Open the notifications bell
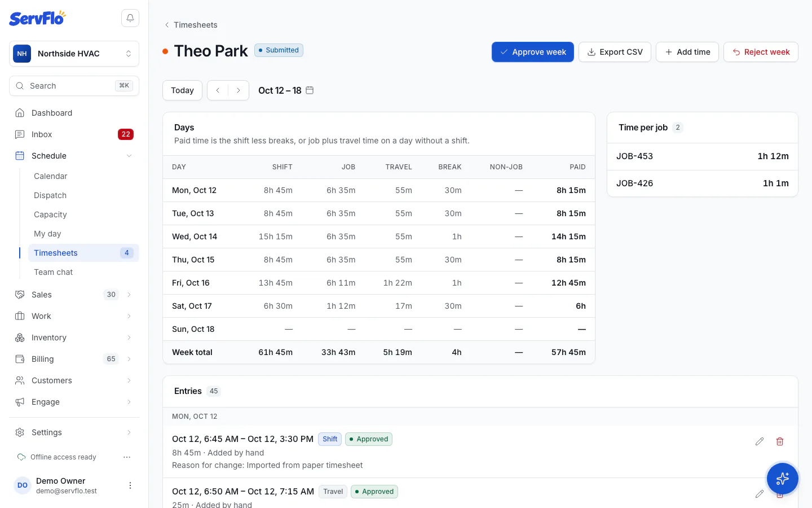The width and height of the screenshot is (812, 508). click(x=130, y=18)
